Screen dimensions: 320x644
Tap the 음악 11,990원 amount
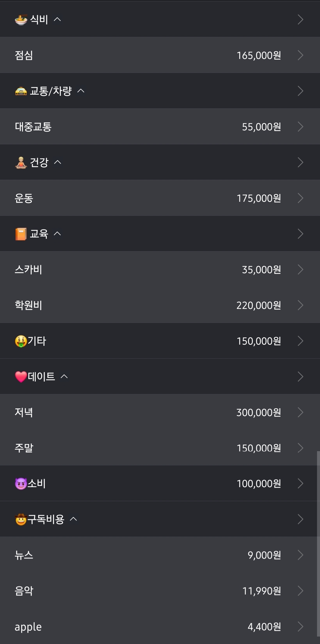[x=261, y=591]
